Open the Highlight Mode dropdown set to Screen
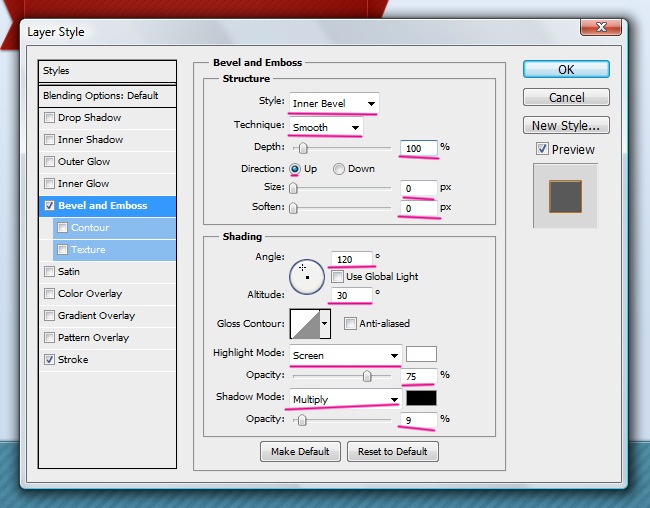 click(x=345, y=355)
